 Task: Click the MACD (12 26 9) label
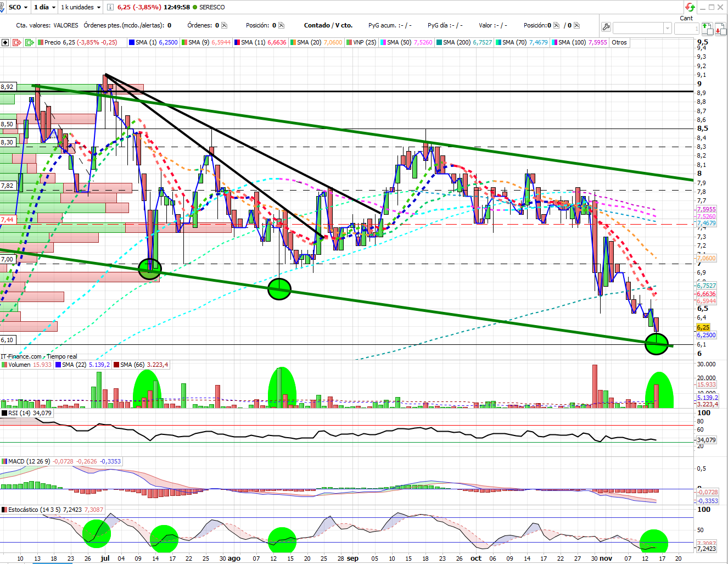point(29,461)
